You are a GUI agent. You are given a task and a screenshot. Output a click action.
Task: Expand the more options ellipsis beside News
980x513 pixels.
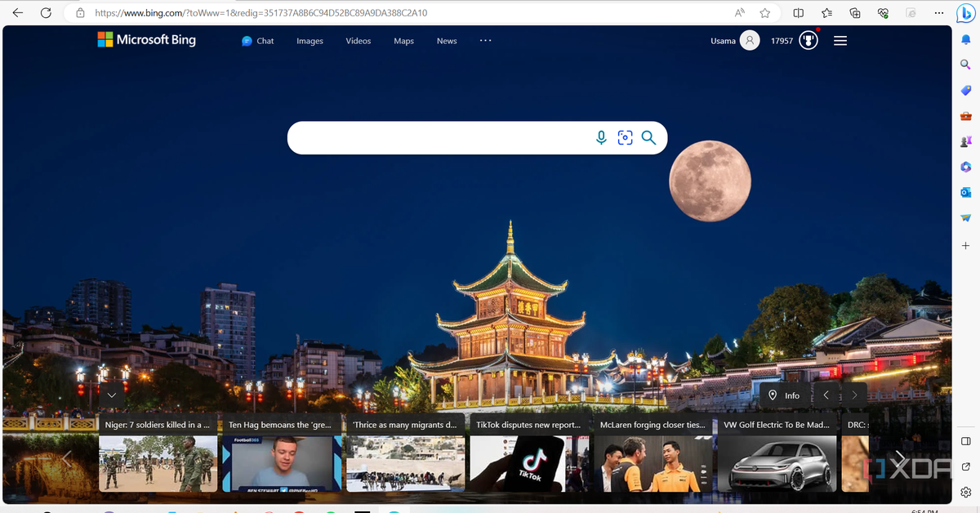[485, 40]
